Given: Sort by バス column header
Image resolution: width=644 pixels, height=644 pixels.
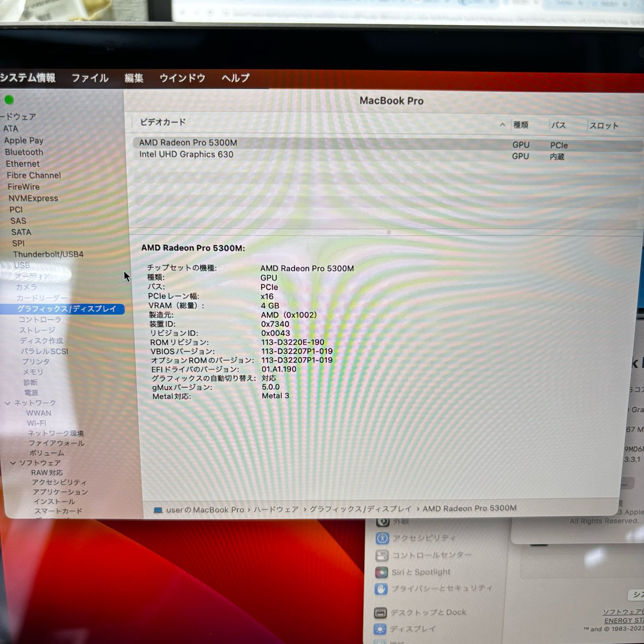Looking at the screenshot, I should click(x=558, y=125).
